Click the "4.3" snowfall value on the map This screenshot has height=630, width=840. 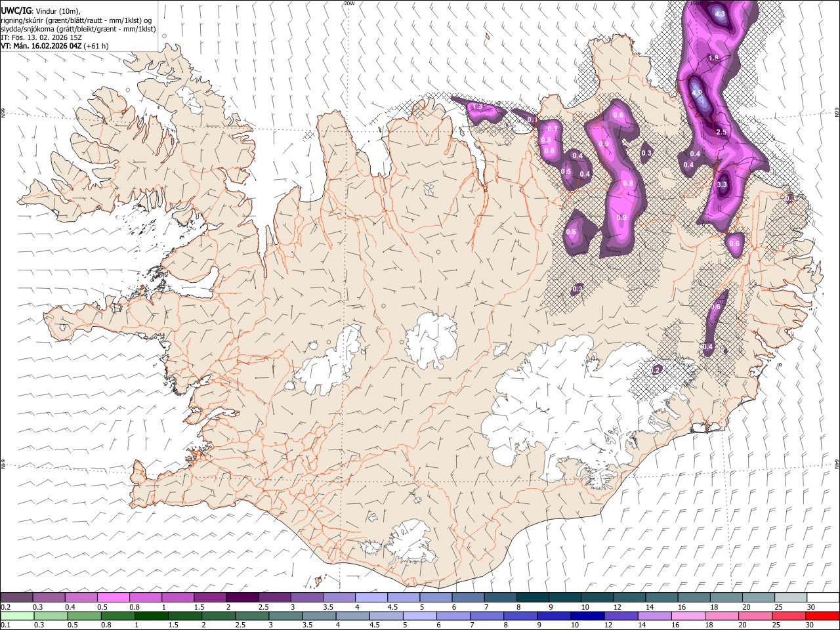coord(720,14)
